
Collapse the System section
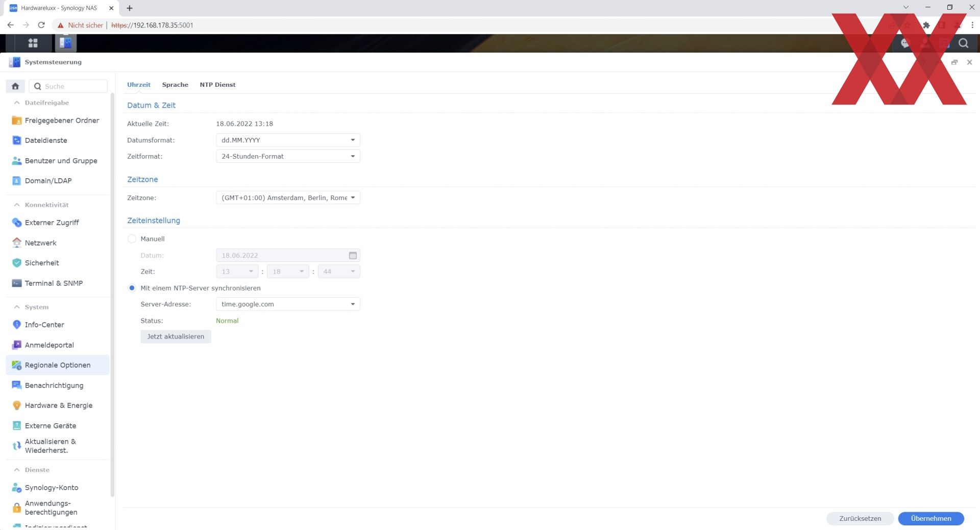tap(17, 307)
